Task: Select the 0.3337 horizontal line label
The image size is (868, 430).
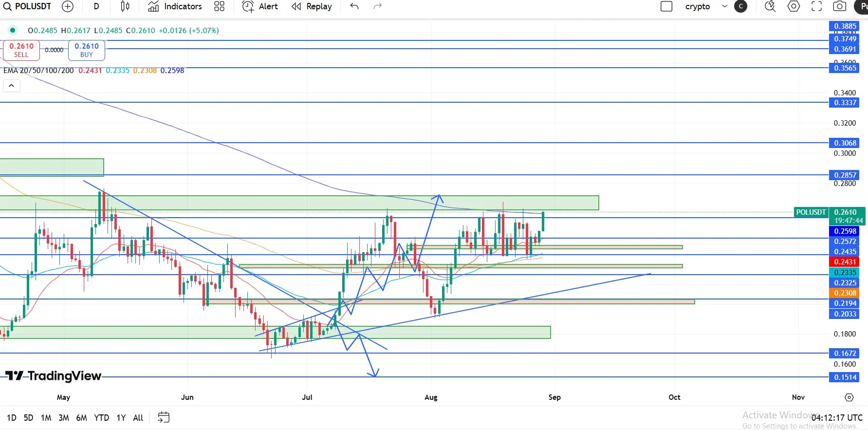Action: tap(845, 103)
